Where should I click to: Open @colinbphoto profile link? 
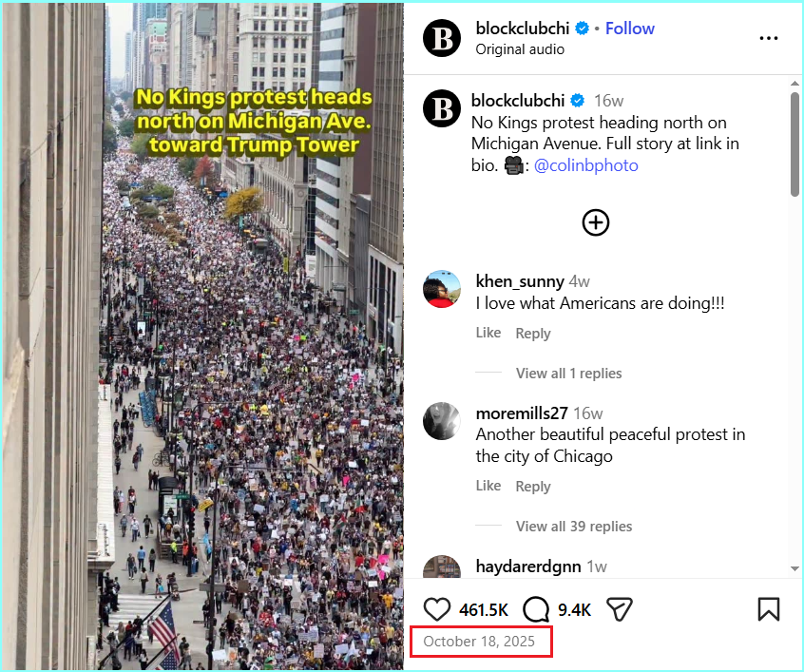586,165
